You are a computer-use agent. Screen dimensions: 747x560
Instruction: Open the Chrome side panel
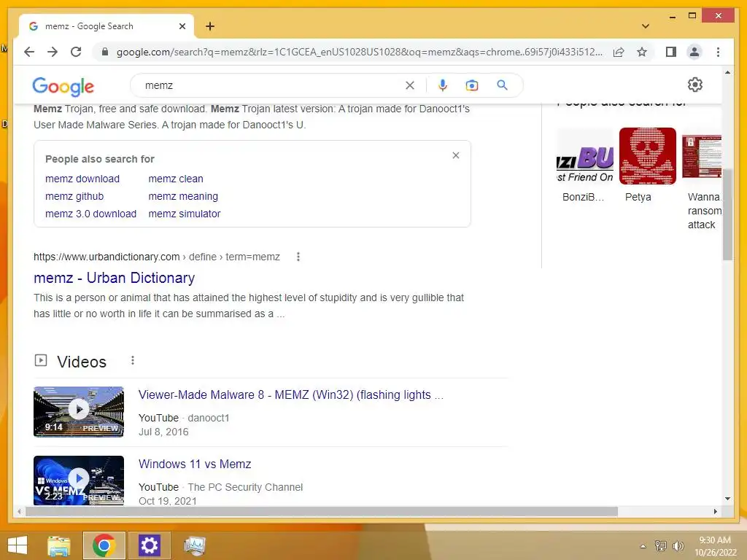tap(671, 52)
